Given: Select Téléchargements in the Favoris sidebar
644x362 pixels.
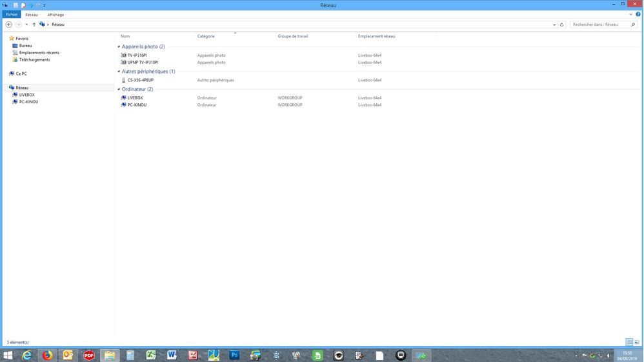Looking at the screenshot, I should pyautogui.click(x=34, y=60).
